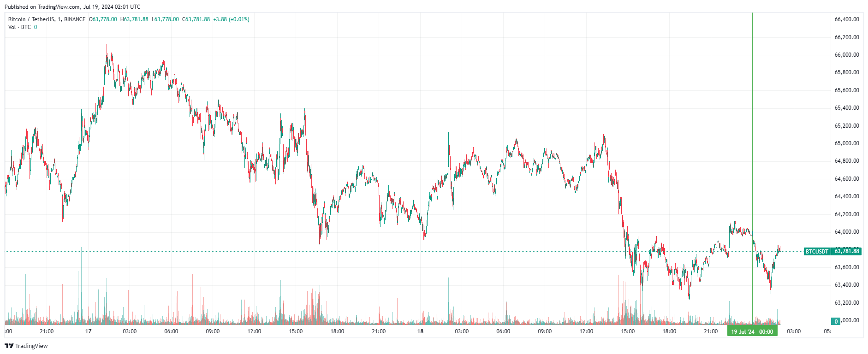Click the Bitcoin / TetherUS symbol title

(x=31, y=19)
